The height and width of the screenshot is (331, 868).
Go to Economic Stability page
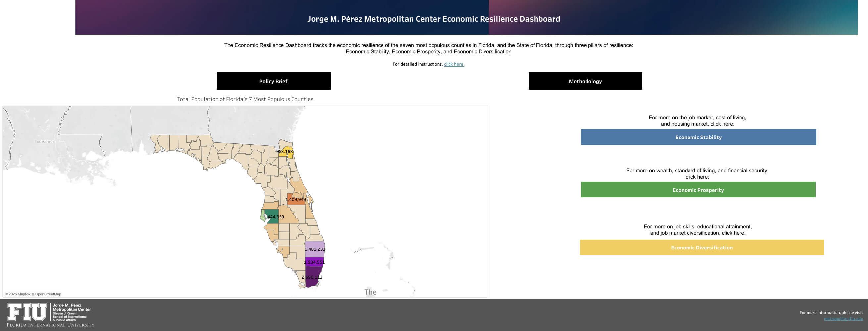pyautogui.click(x=698, y=137)
